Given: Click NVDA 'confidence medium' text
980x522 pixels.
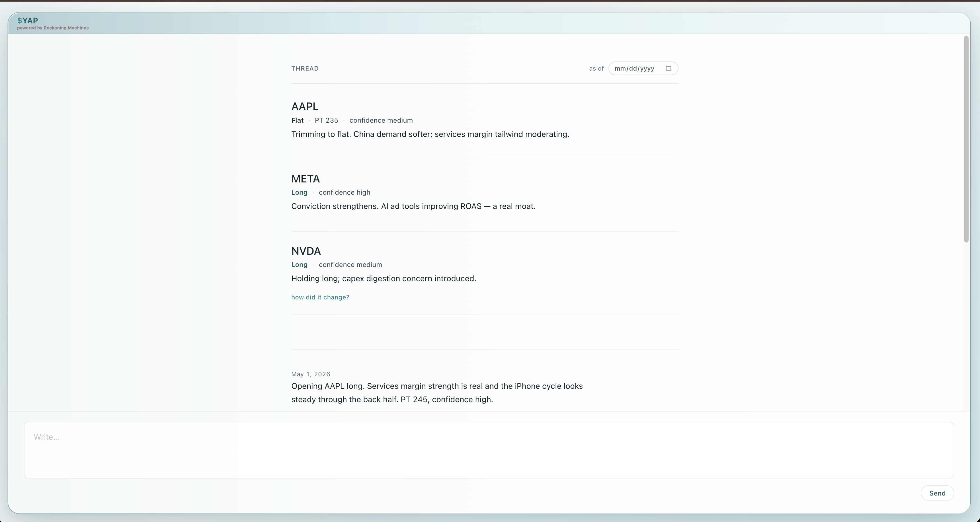Looking at the screenshot, I should pos(350,265).
